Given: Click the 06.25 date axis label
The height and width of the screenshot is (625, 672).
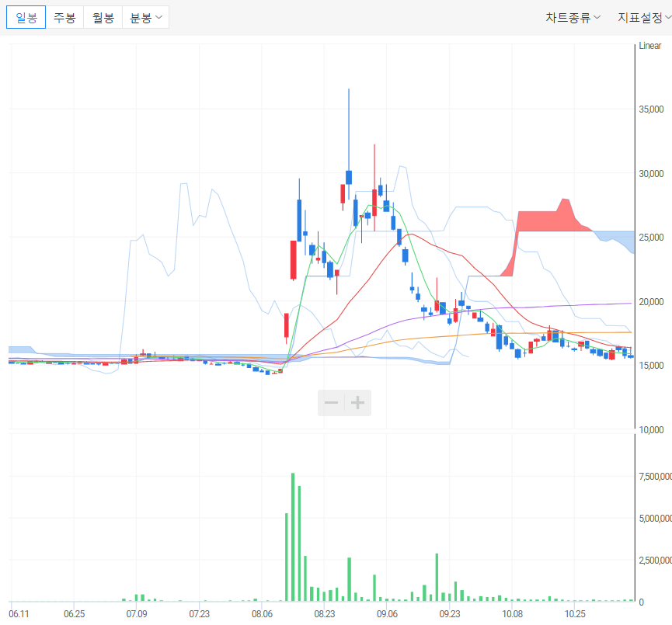Looking at the screenshot, I should [x=74, y=614].
